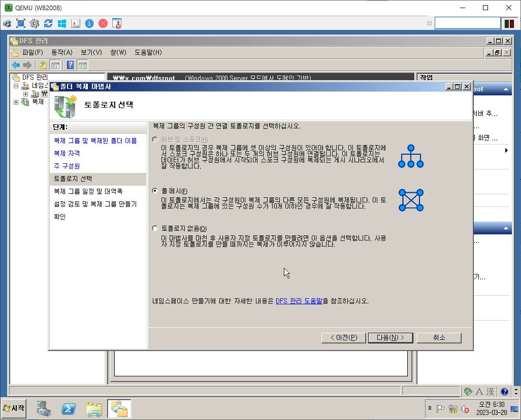Open 보기(V) menu
The width and height of the screenshot is (521, 420).
(91, 52)
